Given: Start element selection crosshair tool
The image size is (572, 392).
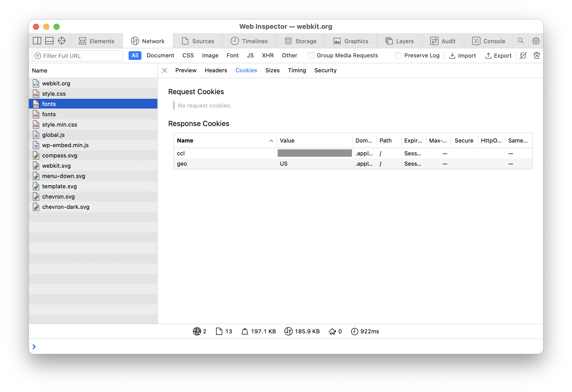Looking at the screenshot, I should point(62,41).
